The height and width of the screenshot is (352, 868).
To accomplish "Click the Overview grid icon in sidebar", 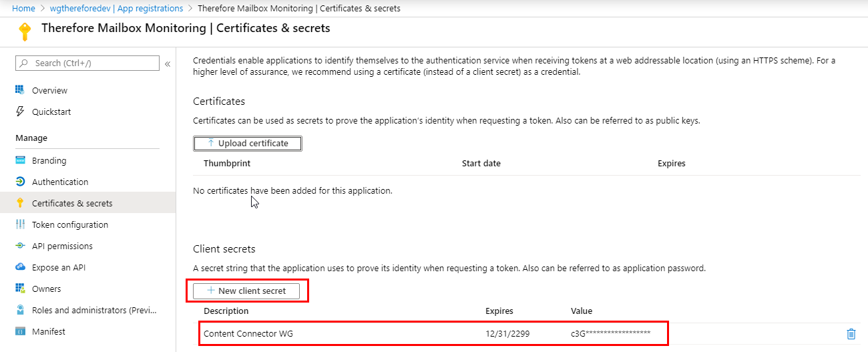I will coord(20,90).
